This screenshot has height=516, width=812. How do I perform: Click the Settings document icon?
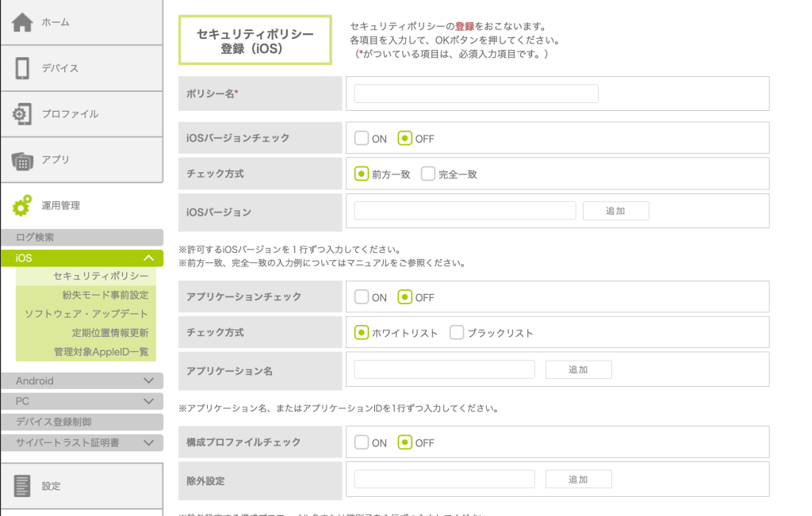tap(22, 486)
